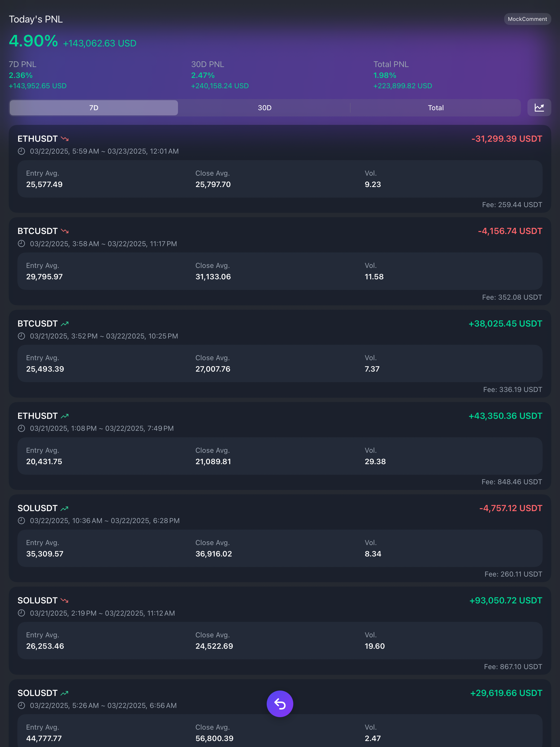
Task: Click the downtrend icon beside SOLUSDT +93,050.72 trade
Action: (x=65, y=601)
